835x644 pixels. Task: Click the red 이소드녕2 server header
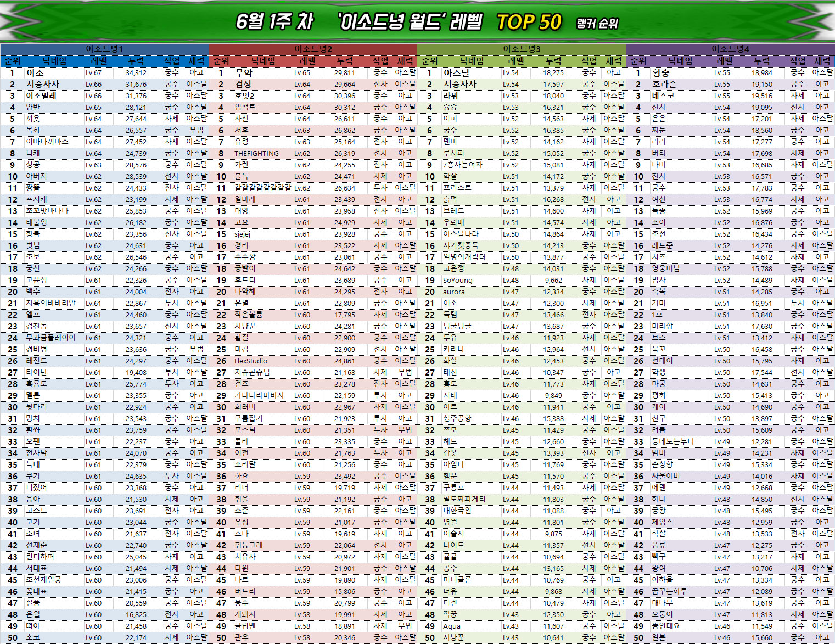(313, 49)
